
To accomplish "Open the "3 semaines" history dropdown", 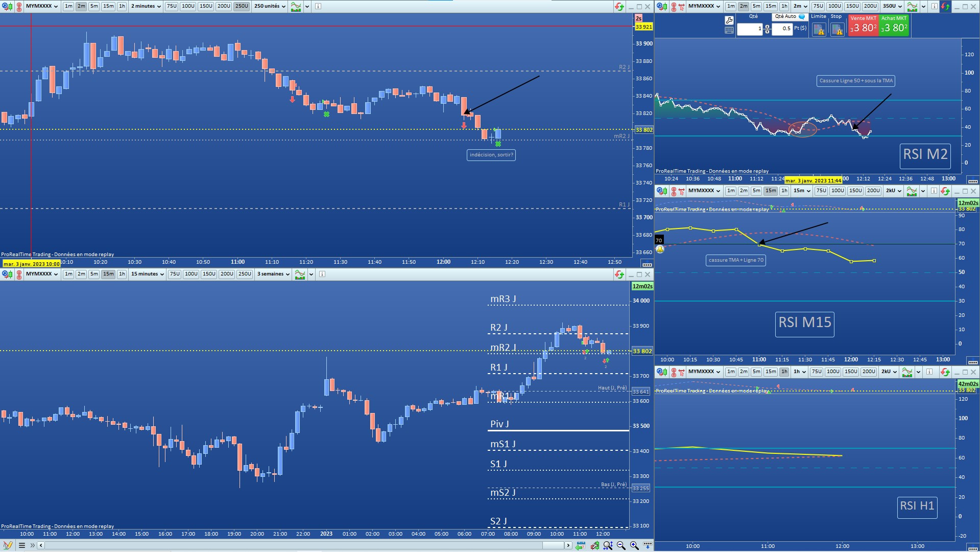I will (x=273, y=274).
